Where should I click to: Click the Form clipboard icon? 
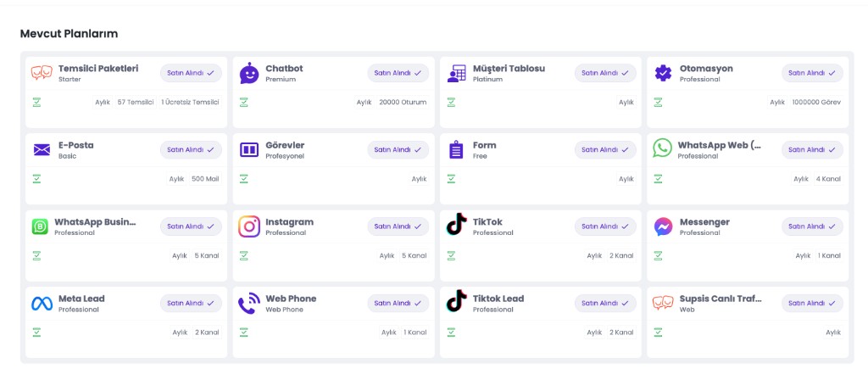[x=456, y=149]
